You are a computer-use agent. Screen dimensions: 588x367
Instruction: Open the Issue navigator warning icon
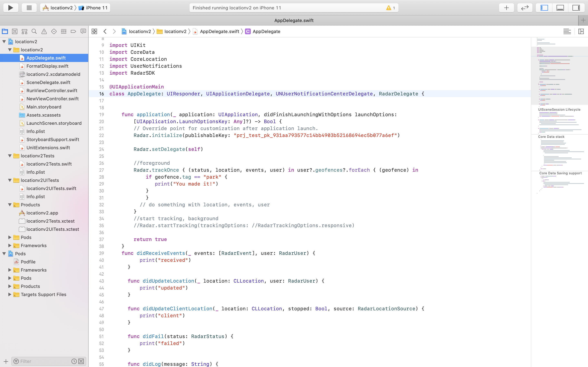[x=44, y=31]
